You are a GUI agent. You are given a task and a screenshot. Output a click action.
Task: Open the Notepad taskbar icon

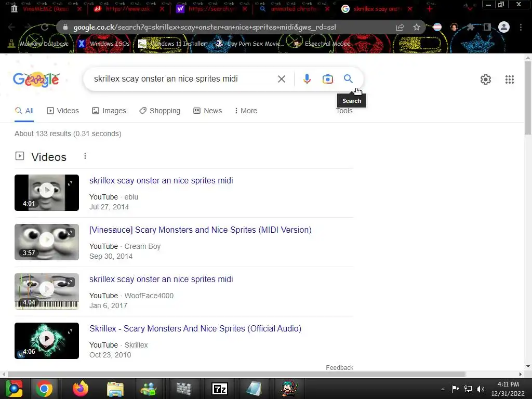point(254,389)
